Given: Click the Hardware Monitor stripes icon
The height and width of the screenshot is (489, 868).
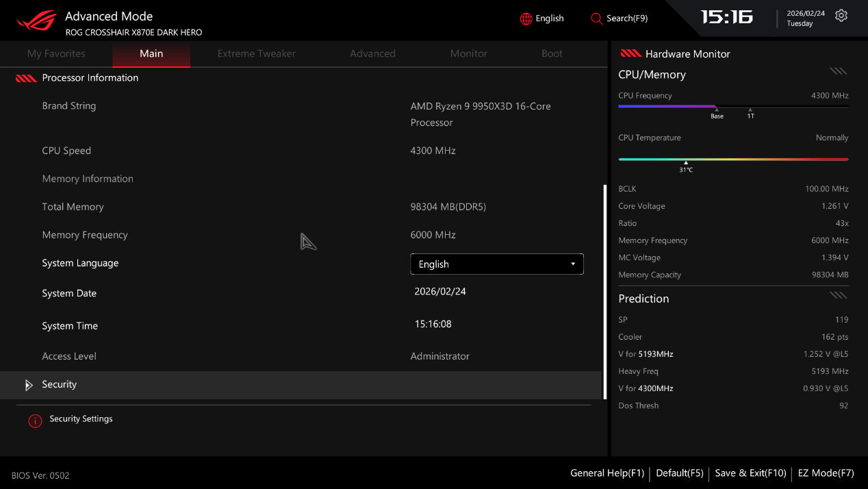Looking at the screenshot, I should click(x=630, y=54).
